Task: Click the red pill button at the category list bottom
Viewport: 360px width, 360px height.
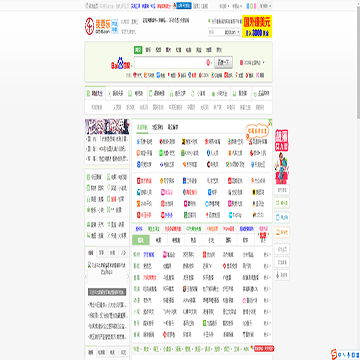Action: (264, 348)
